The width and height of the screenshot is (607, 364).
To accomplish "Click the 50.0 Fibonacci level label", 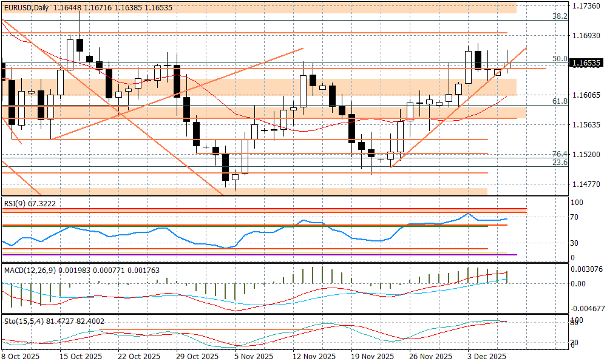I will 559,59.
